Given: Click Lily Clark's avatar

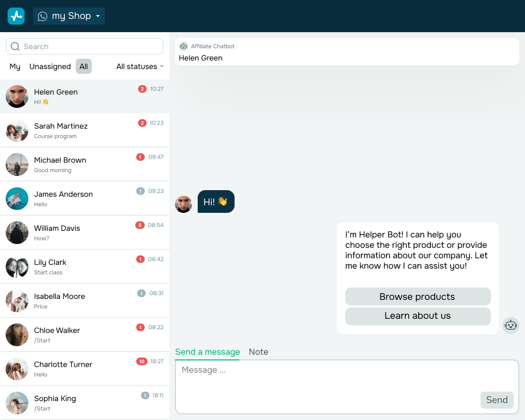Looking at the screenshot, I should pos(17,267).
